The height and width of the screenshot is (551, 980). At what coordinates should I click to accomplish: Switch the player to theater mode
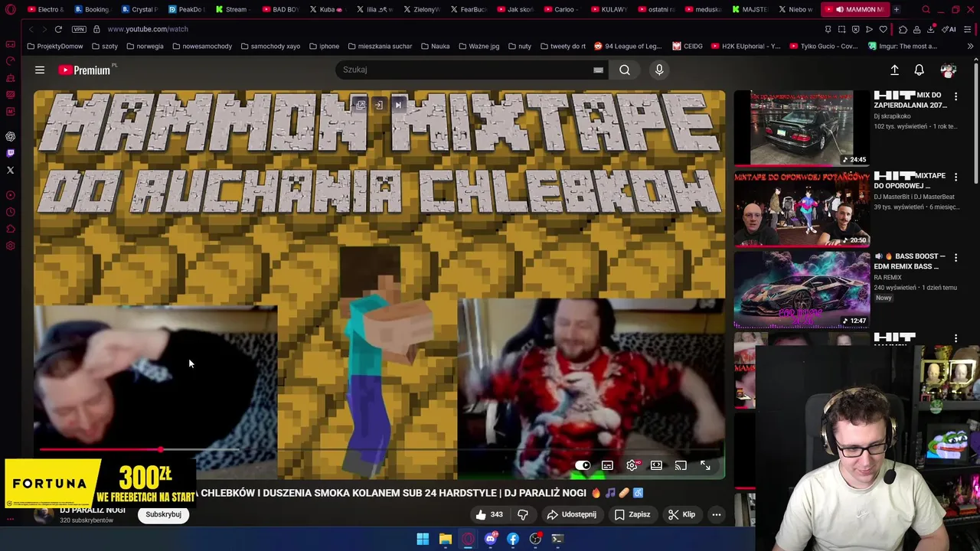[656, 465]
